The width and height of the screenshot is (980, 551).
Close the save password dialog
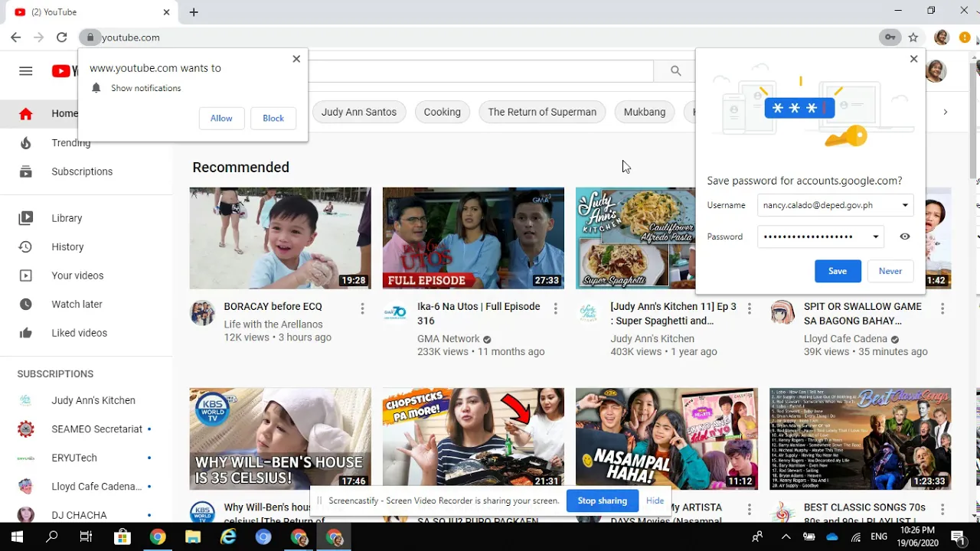(913, 59)
